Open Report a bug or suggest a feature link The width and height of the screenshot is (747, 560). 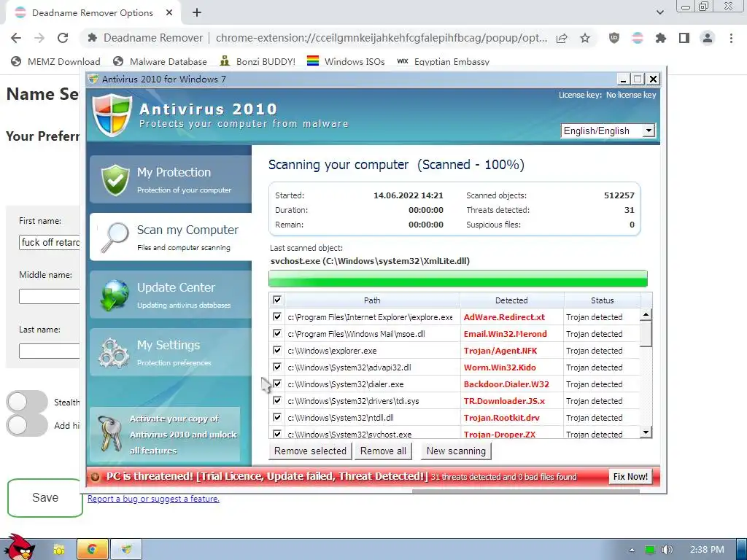click(x=153, y=499)
